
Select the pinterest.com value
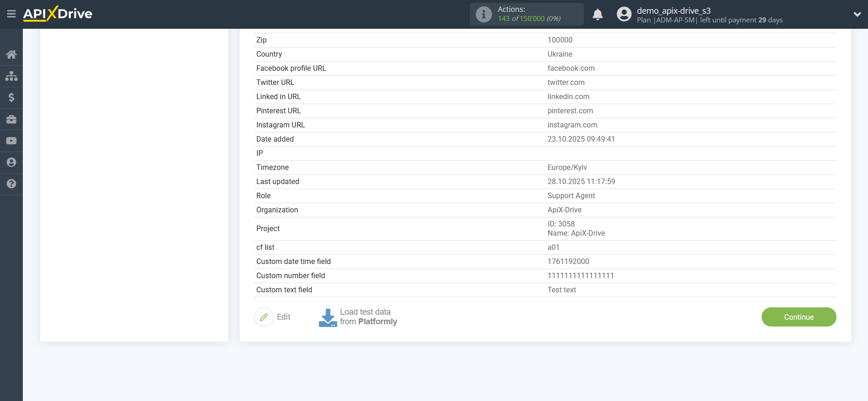[570, 111]
